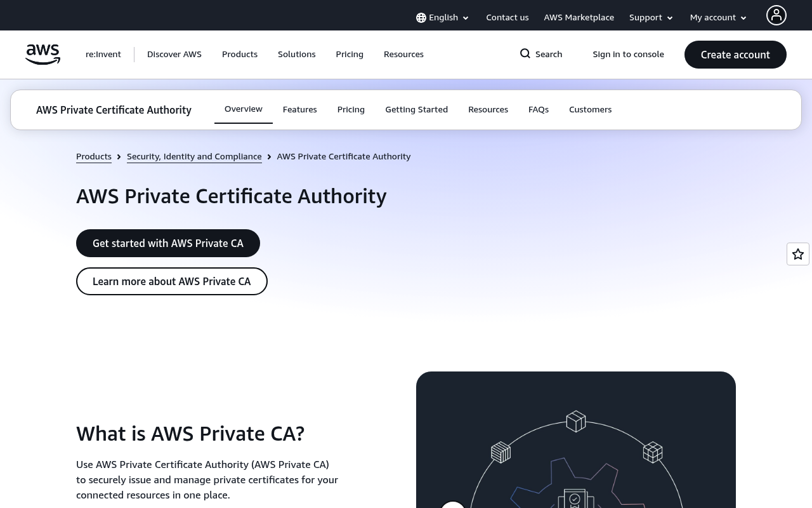Open the Products menu

click(x=240, y=55)
